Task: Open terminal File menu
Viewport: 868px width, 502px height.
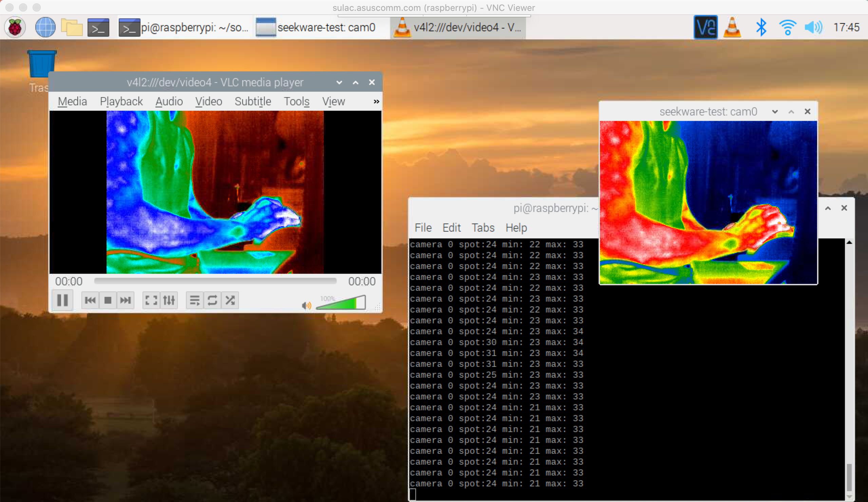Action: pos(423,228)
